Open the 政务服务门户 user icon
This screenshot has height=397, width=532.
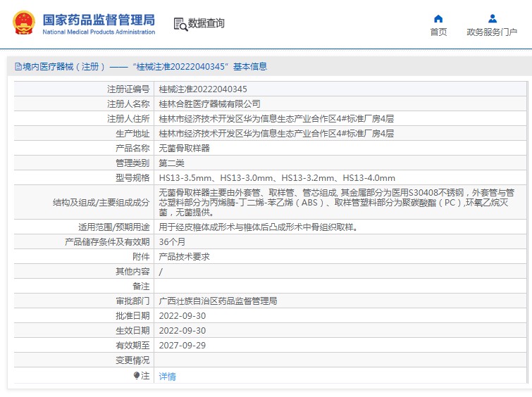(493, 18)
